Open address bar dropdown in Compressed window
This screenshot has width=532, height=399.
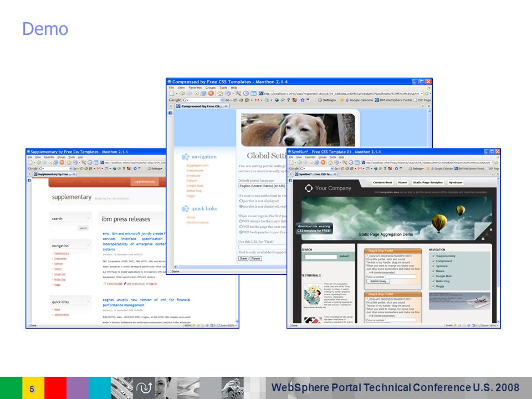pyautogui.click(x=422, y=93)
